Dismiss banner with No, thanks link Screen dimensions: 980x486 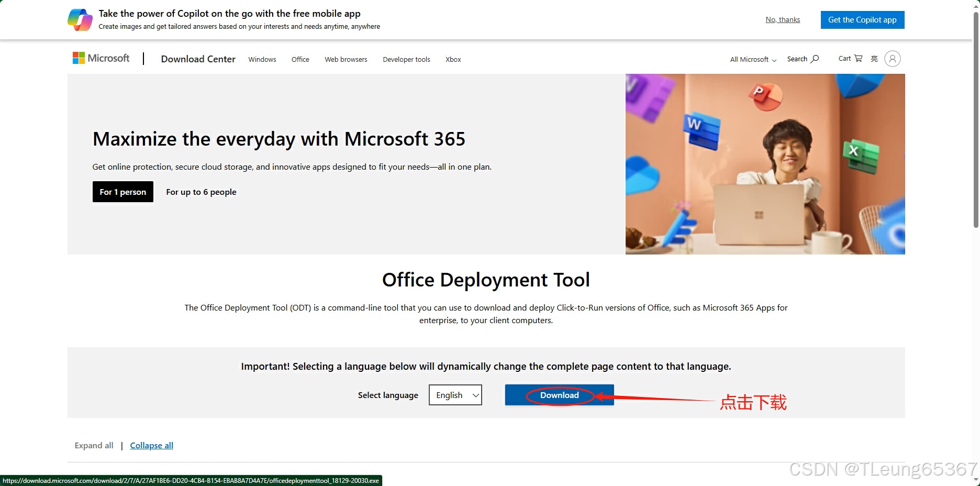click(x=783, y=19)
